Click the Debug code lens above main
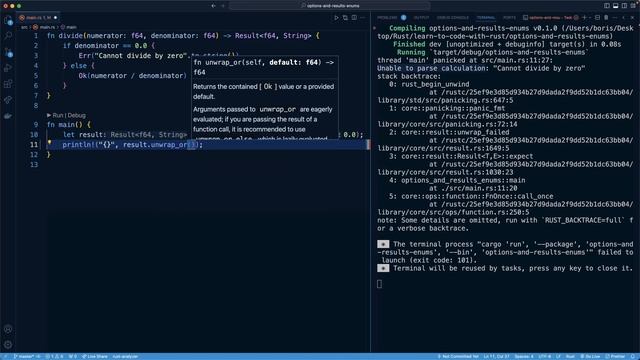Viewport: 640px width, 360px height. (x=76, y=116)
